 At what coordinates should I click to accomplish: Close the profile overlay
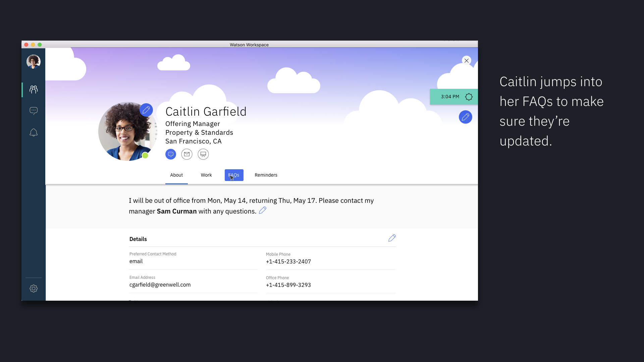467,61
